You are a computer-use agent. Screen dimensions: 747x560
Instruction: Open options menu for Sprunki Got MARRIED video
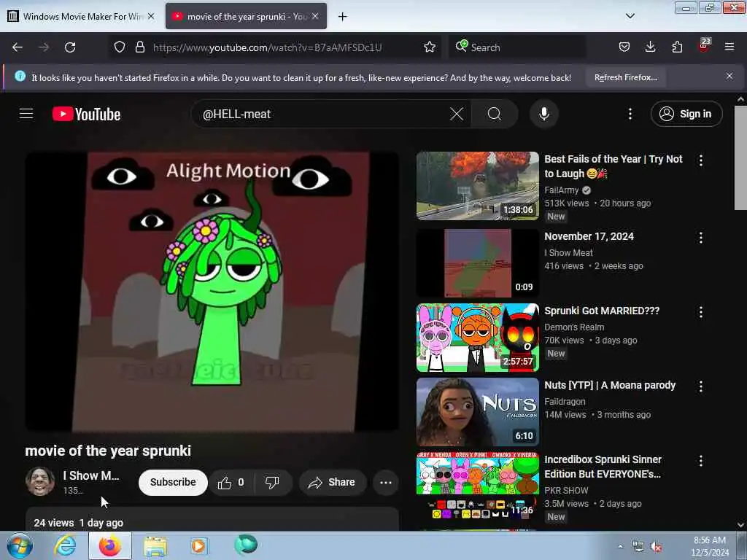(x=701, y=312)
